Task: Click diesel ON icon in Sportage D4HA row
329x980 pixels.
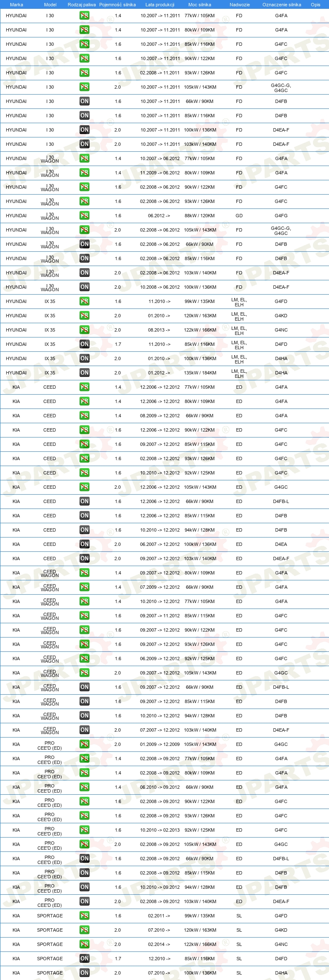Action: pos(84,973)
